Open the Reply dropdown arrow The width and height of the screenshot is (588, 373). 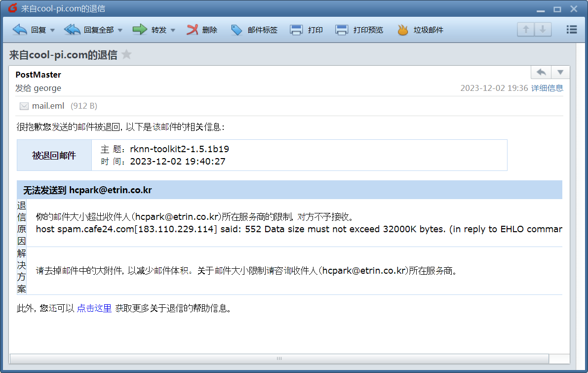[52, 30]
